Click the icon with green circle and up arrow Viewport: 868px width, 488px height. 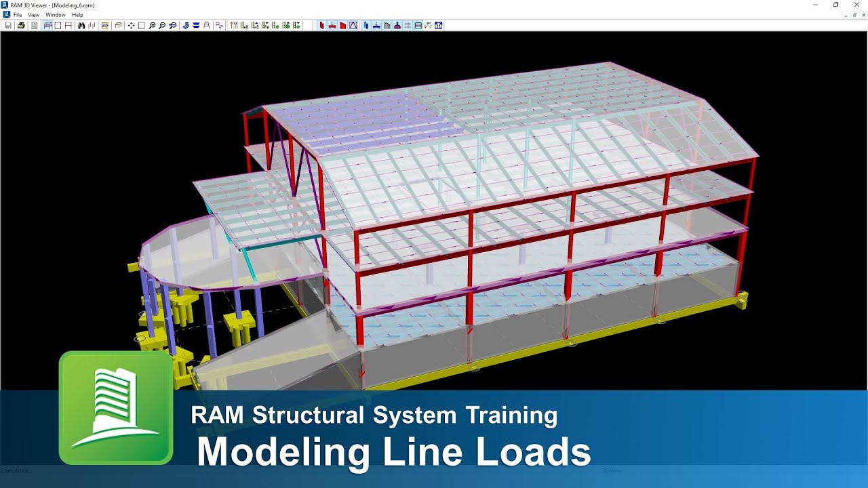tap(288, 26)
